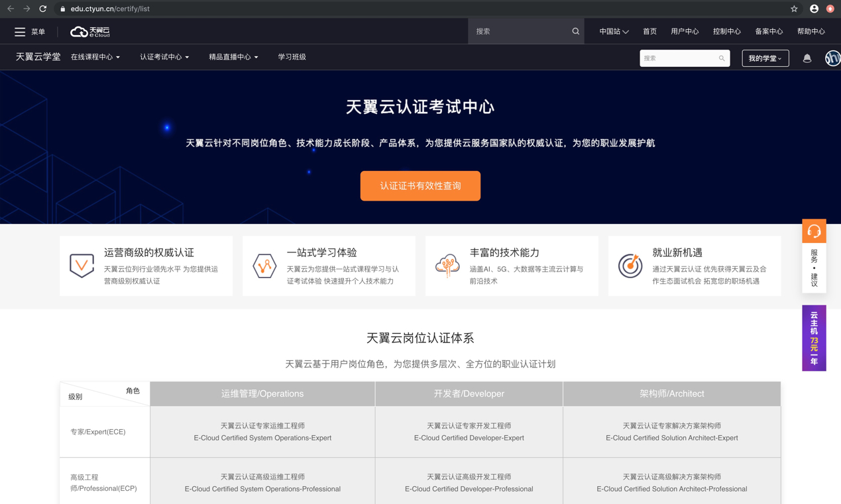
Task: Open the hamburger menu icon
Action: [20, 32]
